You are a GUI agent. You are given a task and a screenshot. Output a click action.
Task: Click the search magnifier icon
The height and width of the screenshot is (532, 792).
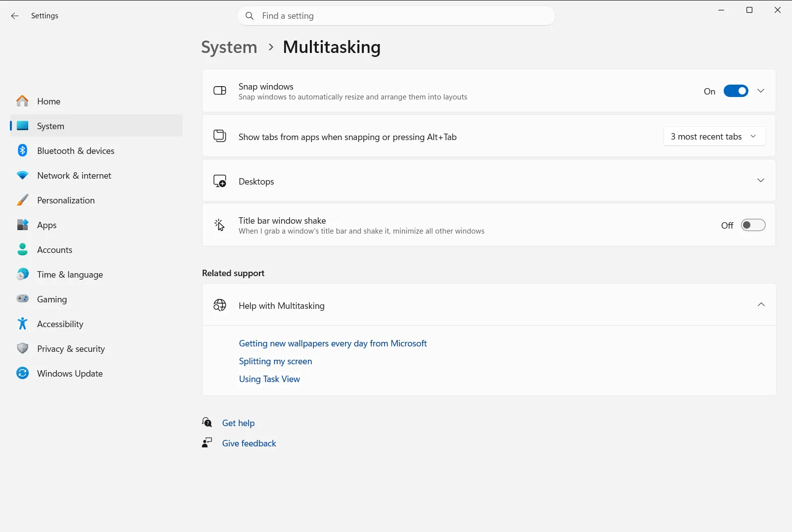pos(250,16)
